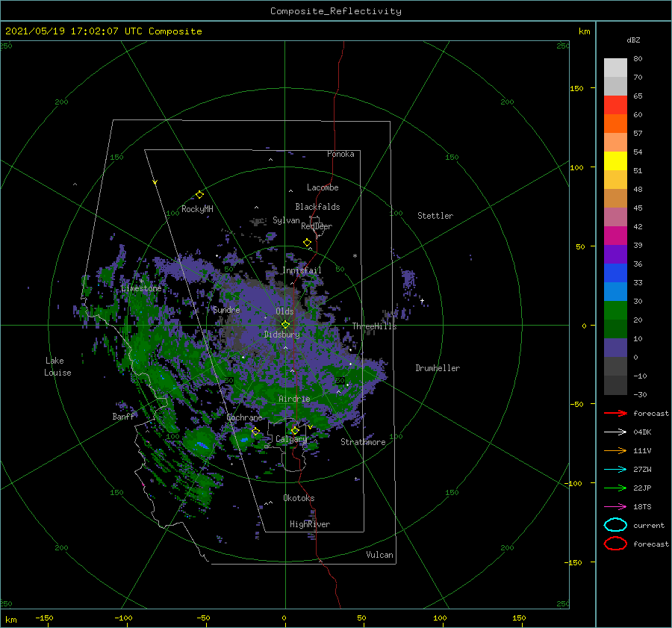This screenshot has width=672, height=628.
Task: Click the Sundre city label
Action: coord(226,309)
